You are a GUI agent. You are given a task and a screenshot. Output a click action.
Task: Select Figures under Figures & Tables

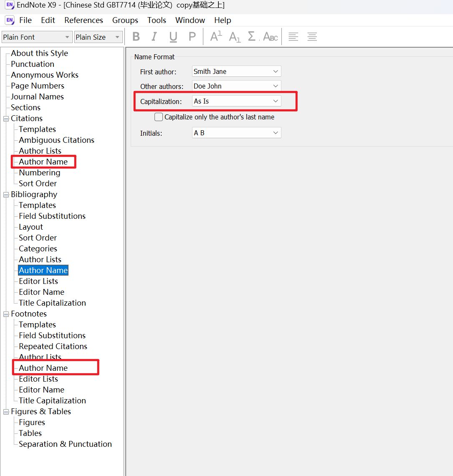(32, 422)
